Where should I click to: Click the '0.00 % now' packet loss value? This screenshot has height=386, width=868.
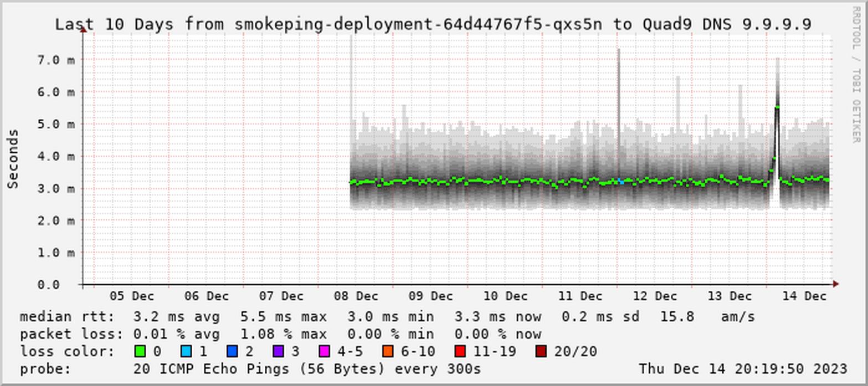click(497, 334)
